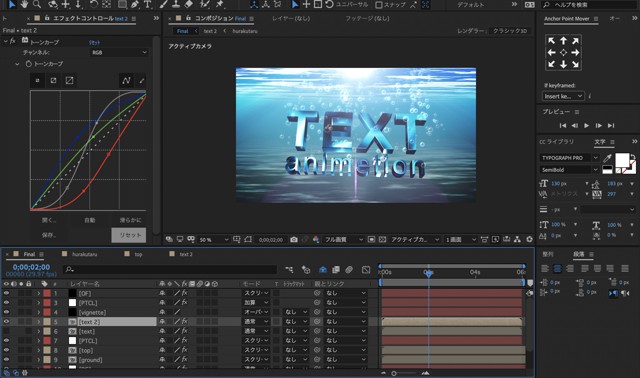Open blend mode dropdown for [OF] layer
The height and width of the screenshot is (378, 640).
[x=256, y=293]
